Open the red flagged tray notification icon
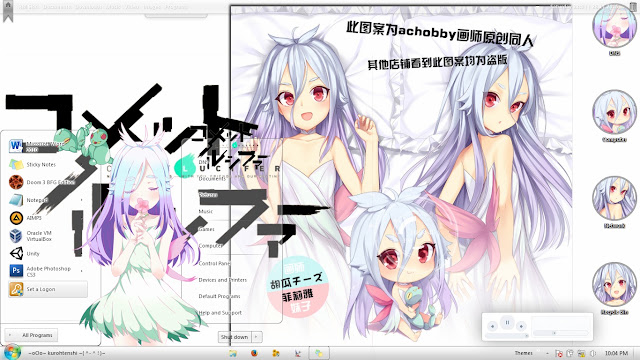The width and height of the screenshot is (640, 360). tap(559, 353)
